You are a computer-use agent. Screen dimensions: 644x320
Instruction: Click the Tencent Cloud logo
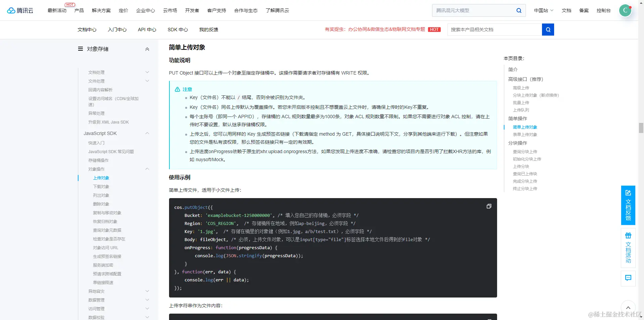click(x=20, y=10)
